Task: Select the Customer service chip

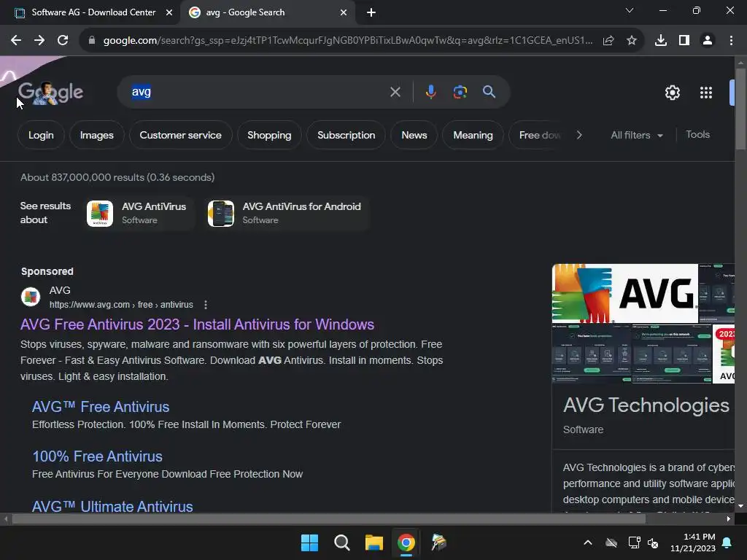Action: 181,135
